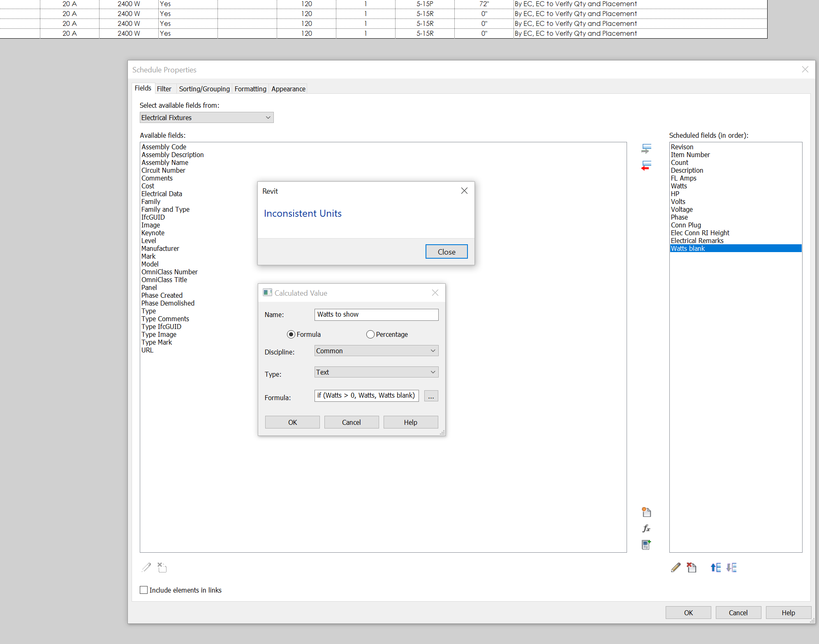Cancel the Calculated Value dialog
Screen dimensions: 819x644
(351, 422)
